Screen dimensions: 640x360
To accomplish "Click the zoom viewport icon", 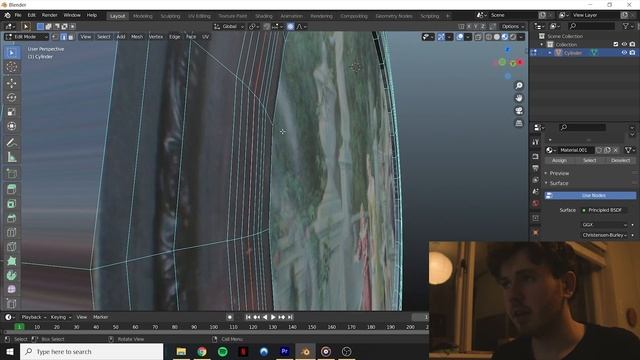I will (x=519, y=85).
